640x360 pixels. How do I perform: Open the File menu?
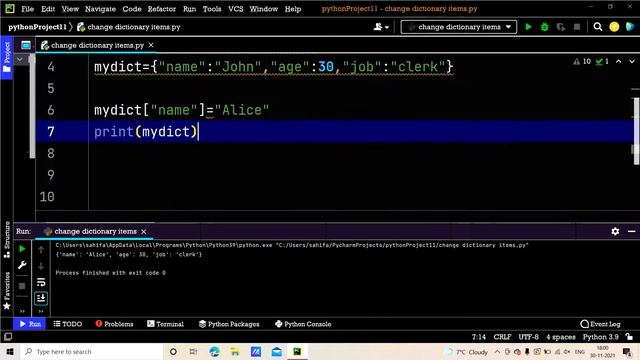pos(27,9)
